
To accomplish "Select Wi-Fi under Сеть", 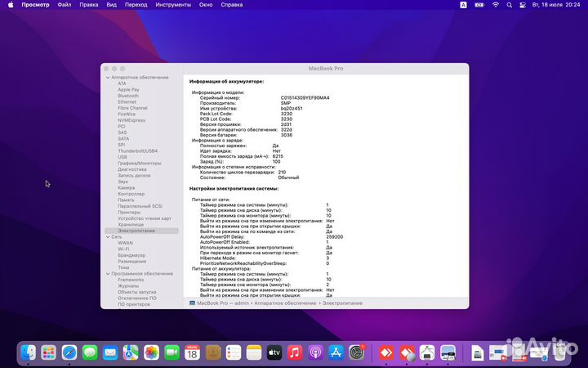I will pyautogui.click(x=123, y=249).
